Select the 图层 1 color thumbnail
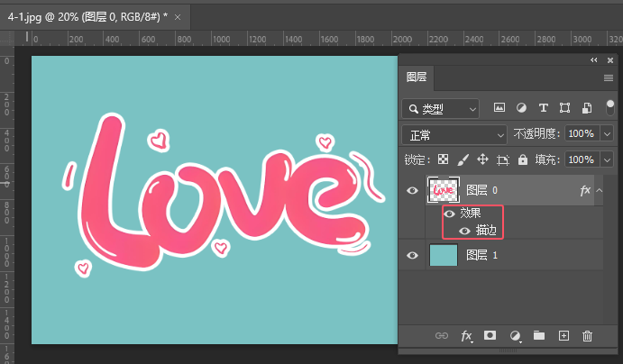This screenshot has height=364, width=623. click(444, 255)
